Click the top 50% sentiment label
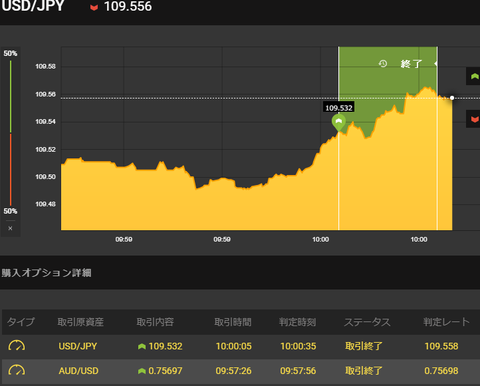Viewport: 480px width, 386px height. [10, 53]
